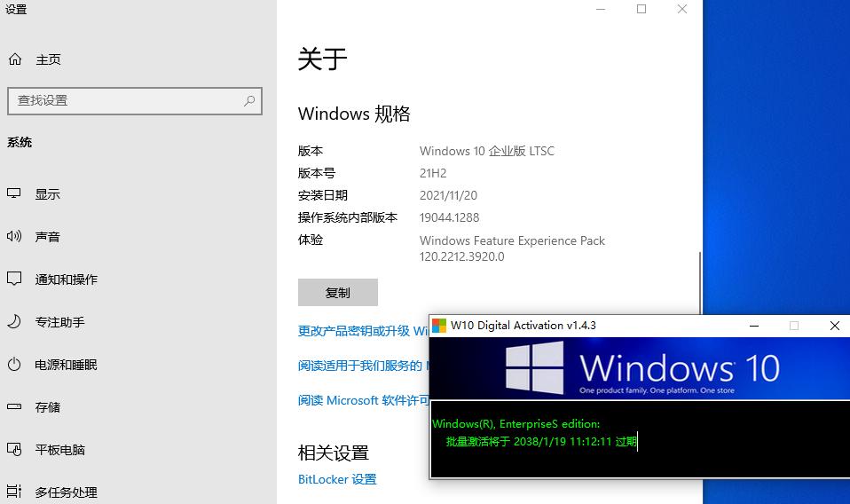Screen dimensions: 850x504
Task: Select install date 2021/11/20
Action: tap(448, 195)
